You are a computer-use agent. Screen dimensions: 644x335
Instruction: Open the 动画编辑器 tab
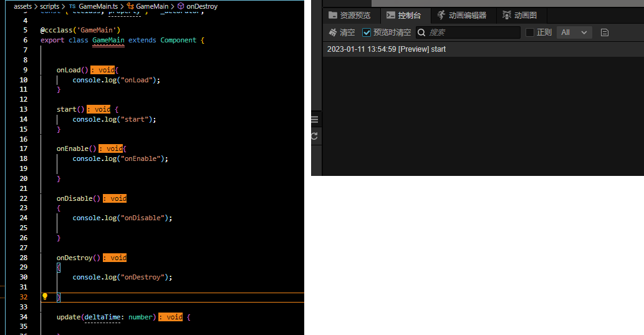point(461,15)
